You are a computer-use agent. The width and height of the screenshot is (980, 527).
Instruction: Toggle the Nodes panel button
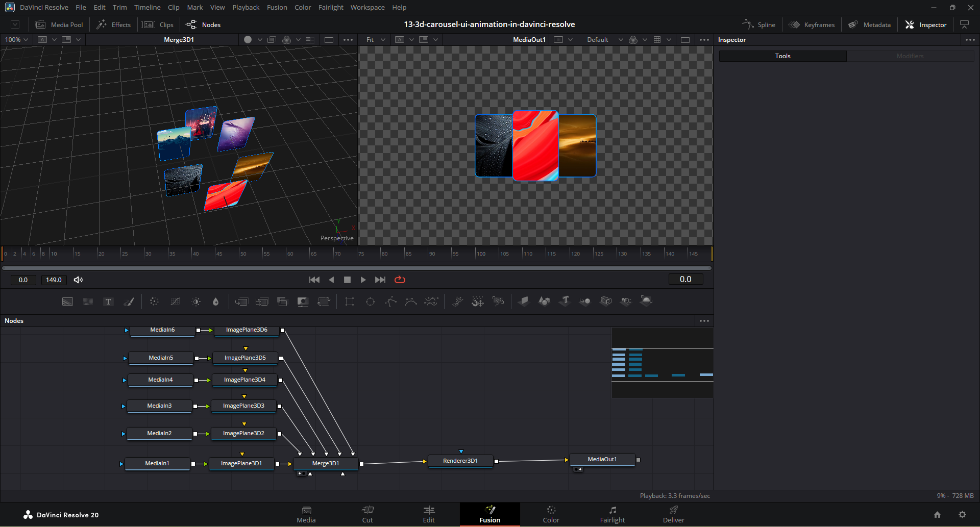204,24
